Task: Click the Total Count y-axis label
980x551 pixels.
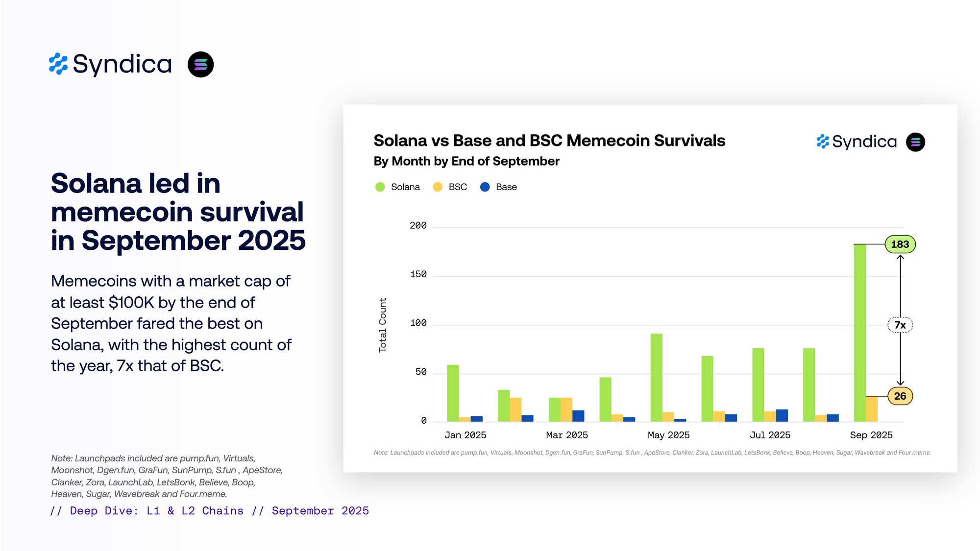Action: coord(383,325)
